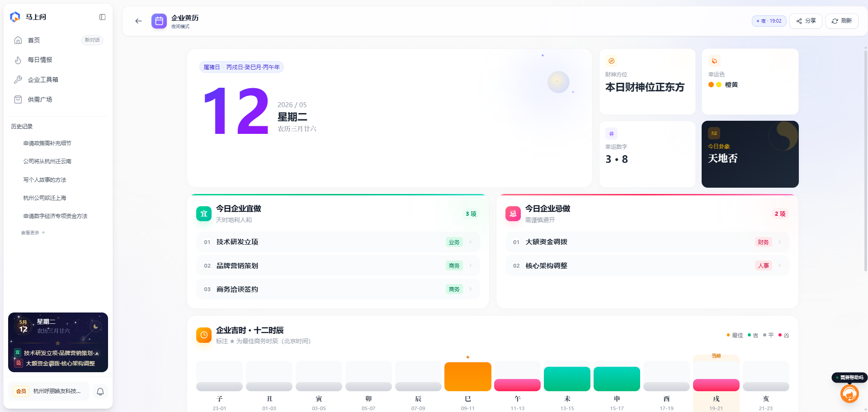Open the sidebar night calendar widget

pos(58,342)
